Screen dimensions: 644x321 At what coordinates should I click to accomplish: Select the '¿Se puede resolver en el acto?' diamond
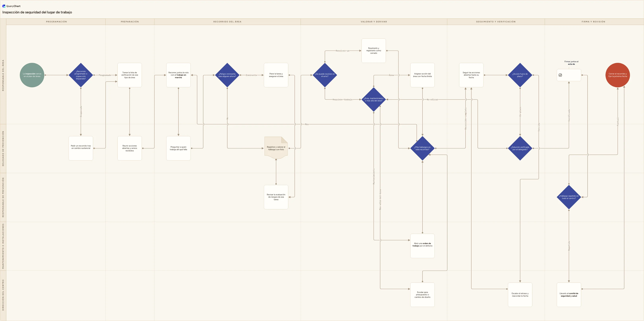325,75
